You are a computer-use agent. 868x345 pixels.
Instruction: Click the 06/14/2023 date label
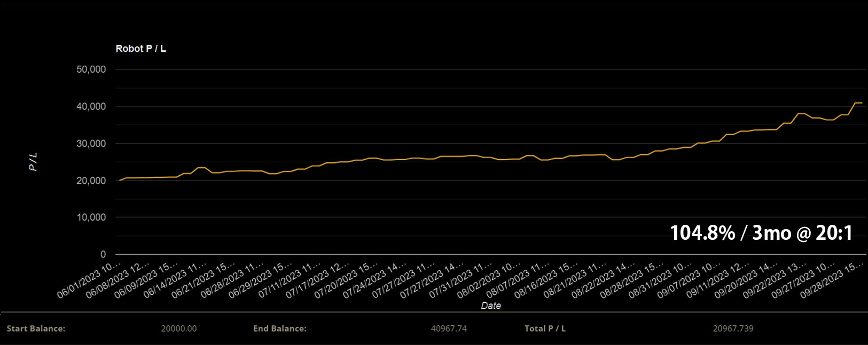click(x=175, y=280)
